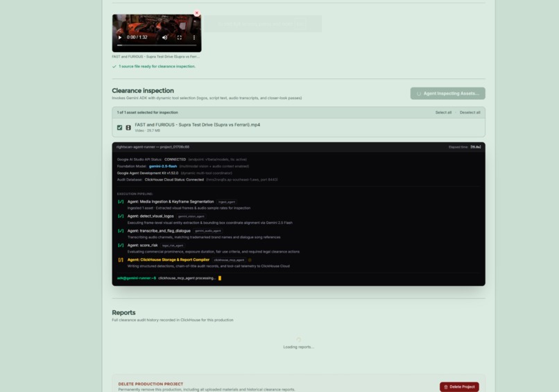Screen dimensions: 559x392
Task: Click the 0:00 / 1:32 time display
Action: point(137,37)
